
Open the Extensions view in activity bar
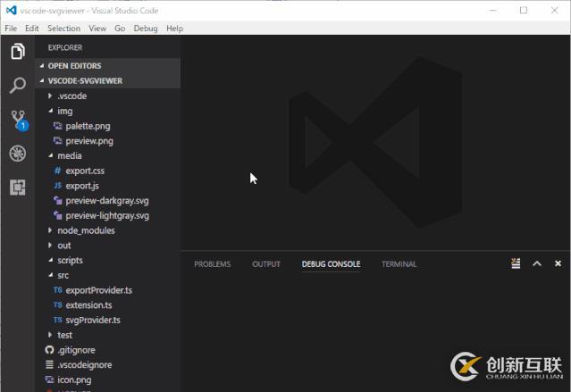click(18, 188)
